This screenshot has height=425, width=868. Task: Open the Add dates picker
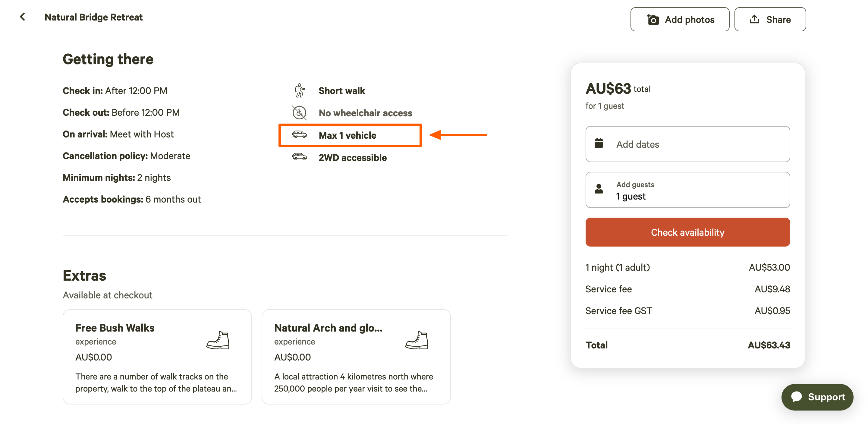(x=687, y=144)
